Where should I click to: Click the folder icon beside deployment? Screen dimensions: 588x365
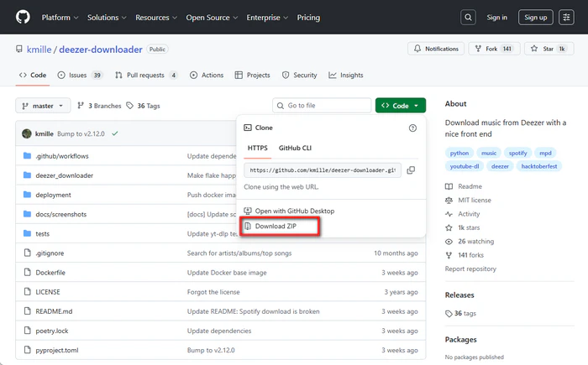click(x=27, y=195)
